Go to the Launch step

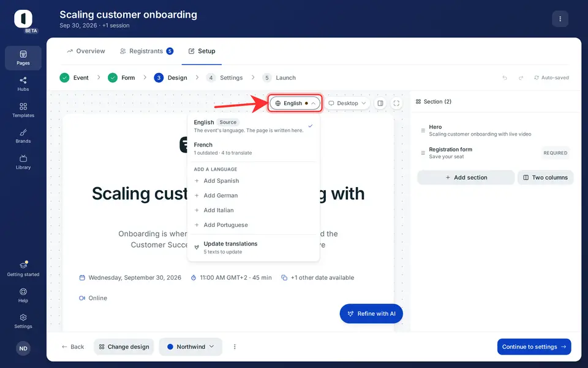tap(279, 78)
